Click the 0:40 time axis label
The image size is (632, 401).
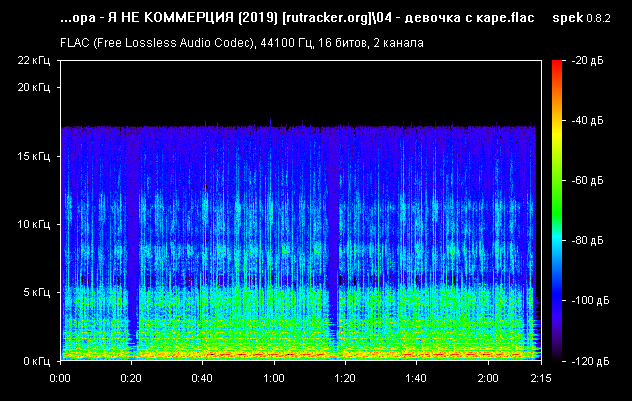202,378
